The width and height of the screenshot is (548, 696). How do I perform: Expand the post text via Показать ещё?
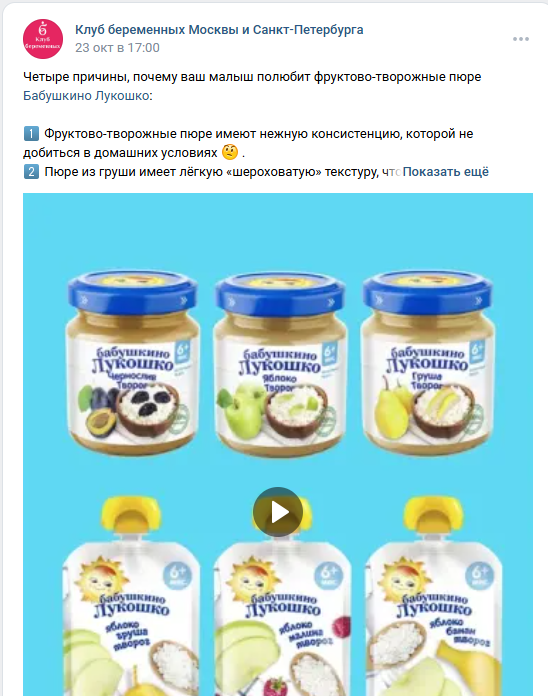[x=445, y=172]
